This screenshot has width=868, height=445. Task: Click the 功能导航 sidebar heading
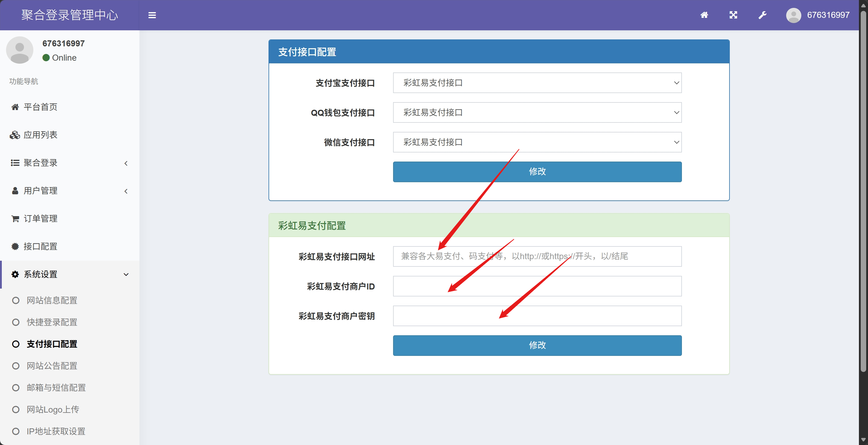(24, 81)
